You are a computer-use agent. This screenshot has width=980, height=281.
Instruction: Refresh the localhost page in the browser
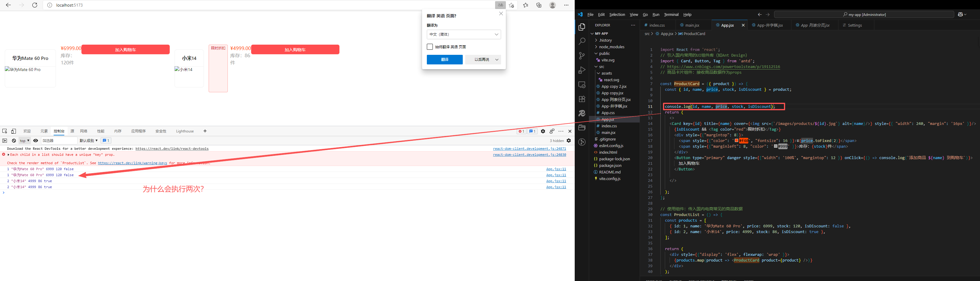point(35,5)
